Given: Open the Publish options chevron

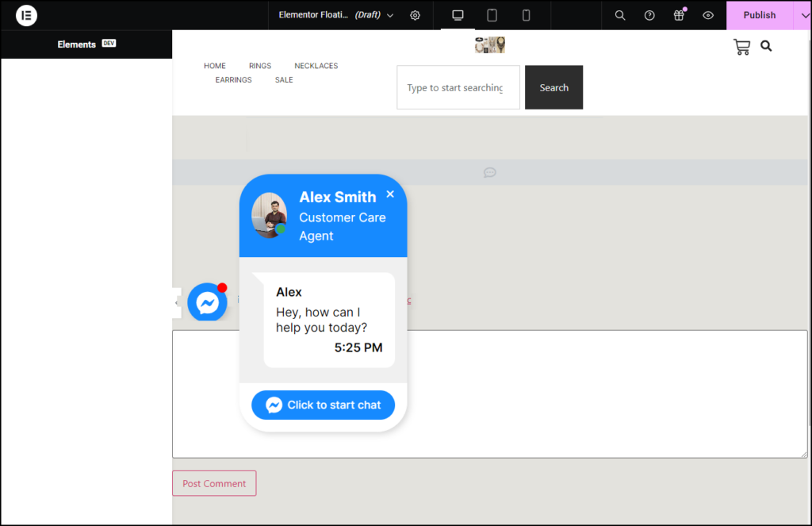Looking at the screenshot, I should [x=805, y=15].
